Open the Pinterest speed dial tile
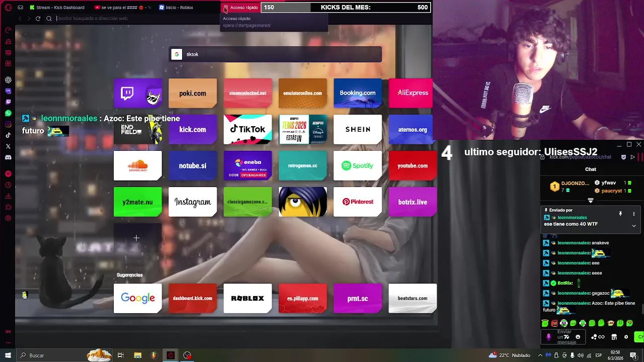644x362 pixels. [x=358, y=202]
